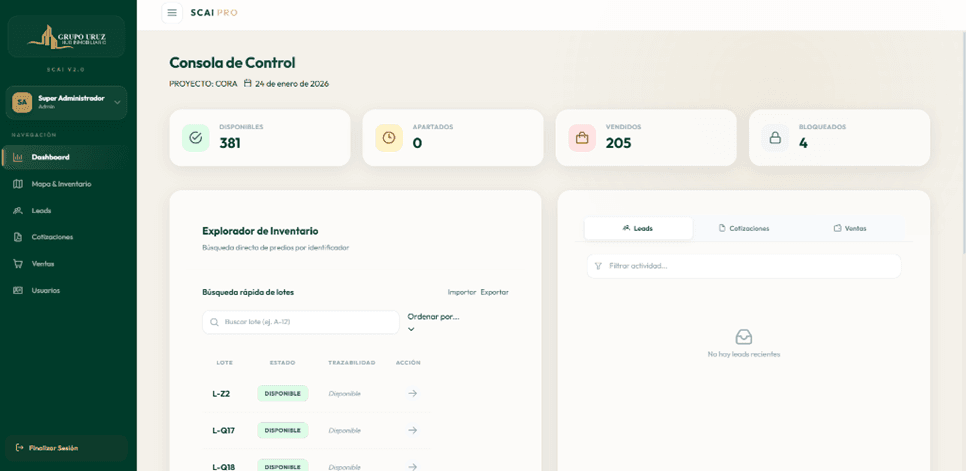Click the Grupo Uruz logo

pyautogui.click(x=67, y=38)
